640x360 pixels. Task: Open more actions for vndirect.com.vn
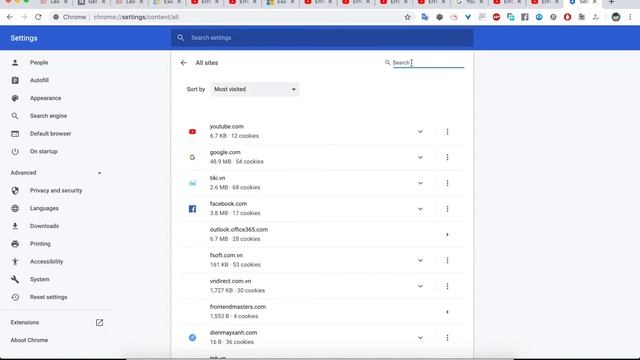point(447,286)
